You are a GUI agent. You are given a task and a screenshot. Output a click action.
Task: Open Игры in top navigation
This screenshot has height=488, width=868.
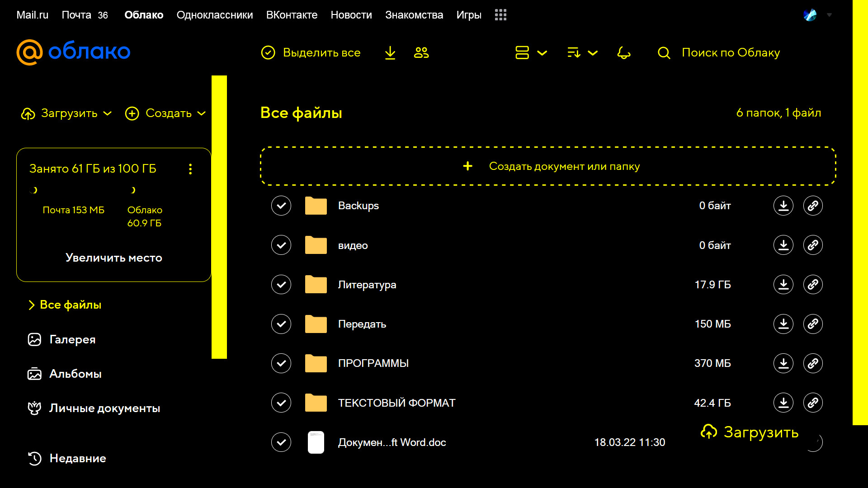[469, 15]
